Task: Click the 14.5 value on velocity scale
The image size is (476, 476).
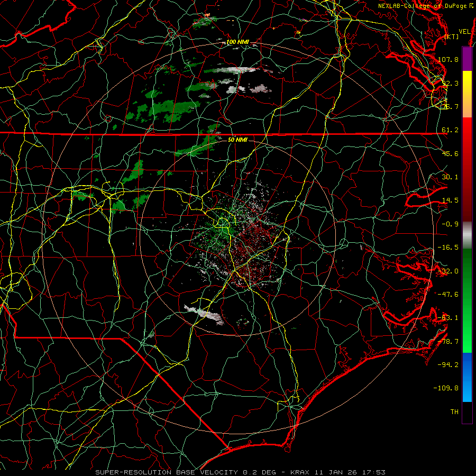Action: click(x=450, y=200)
